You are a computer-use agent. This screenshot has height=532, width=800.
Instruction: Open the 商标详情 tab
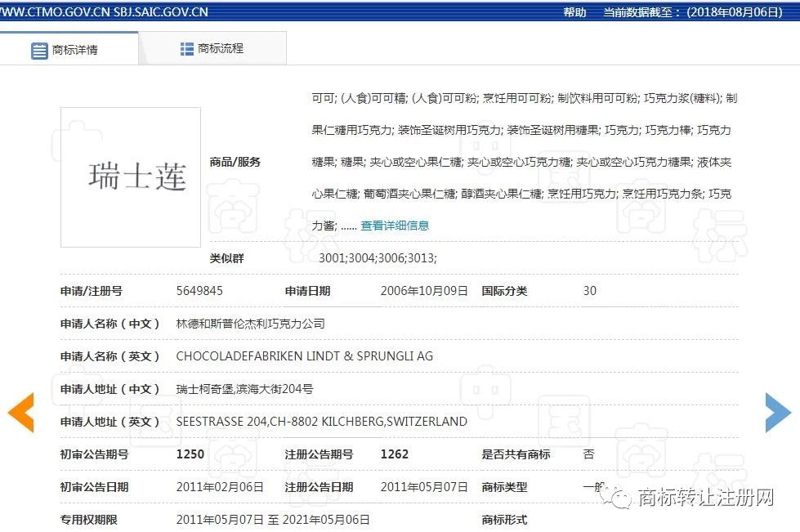tap(69, 49)
